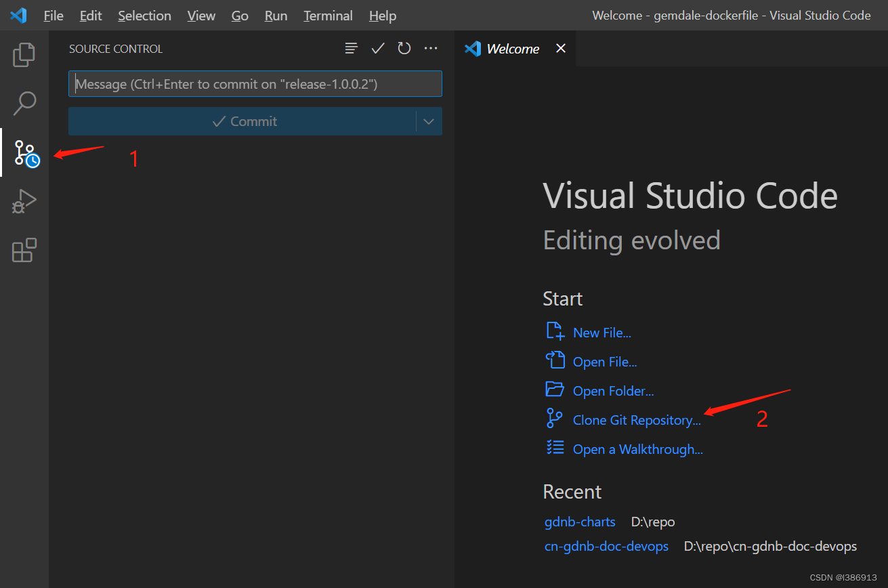The image size is (888, 588).
Task: Click the Clone Git Repository link
Action: pyautogui.click(x=636, y=420)
